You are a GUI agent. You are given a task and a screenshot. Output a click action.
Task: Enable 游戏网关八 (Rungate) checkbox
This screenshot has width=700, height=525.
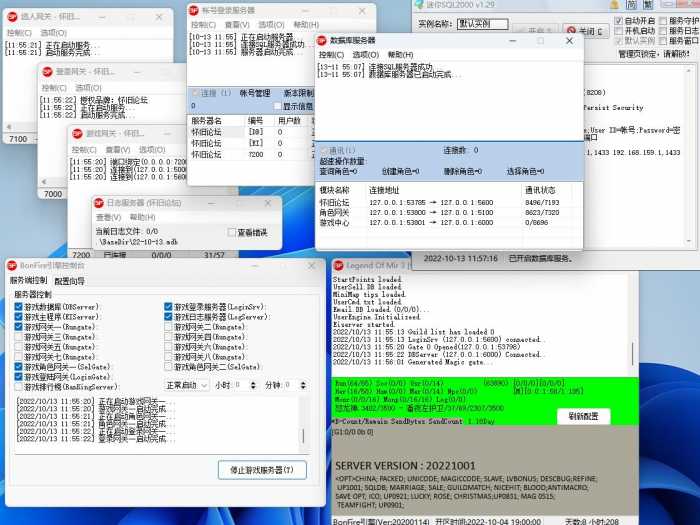pyautogui.click(x=168, y=357)
